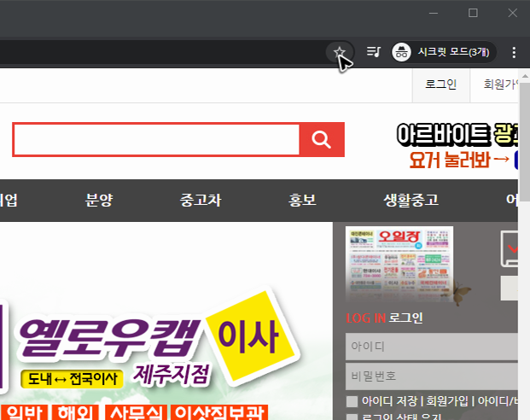The image size is (530, 420).
Task: Click the 오일장 newspaper thumbnail
Action: (399, 264)
